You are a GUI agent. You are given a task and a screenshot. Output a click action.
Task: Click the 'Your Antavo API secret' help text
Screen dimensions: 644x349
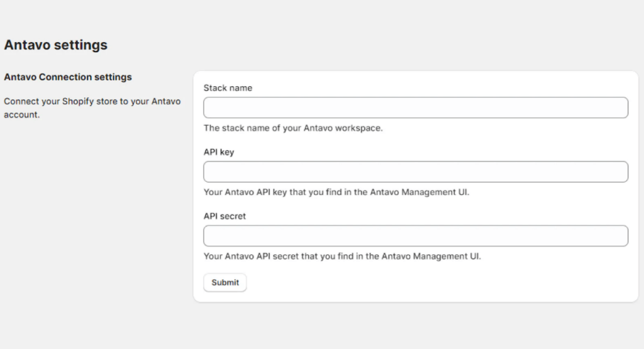342,256
